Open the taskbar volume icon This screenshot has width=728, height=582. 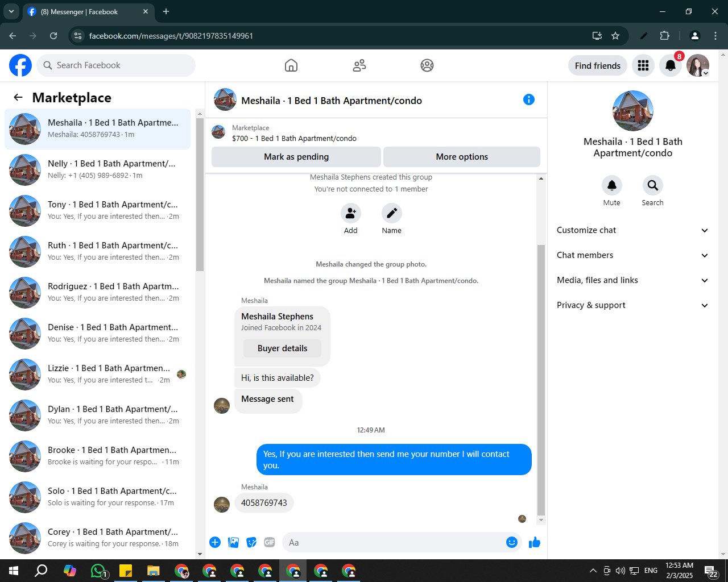(x=620, y=571)
